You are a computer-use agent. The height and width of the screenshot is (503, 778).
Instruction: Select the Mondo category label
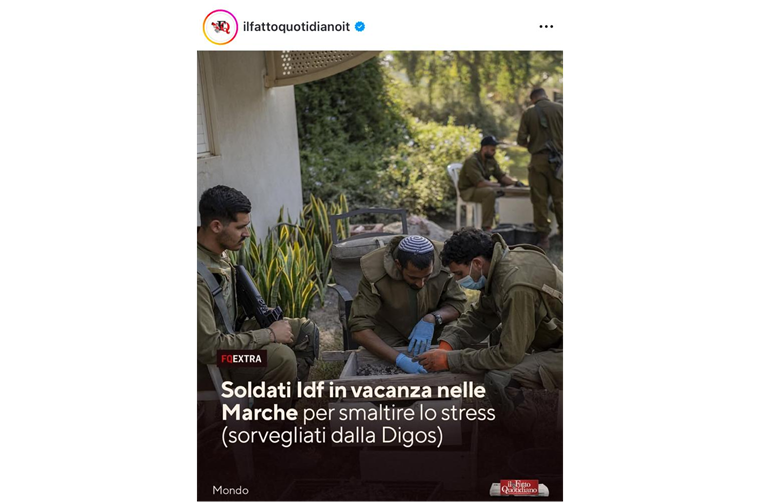tap(230, 490)
